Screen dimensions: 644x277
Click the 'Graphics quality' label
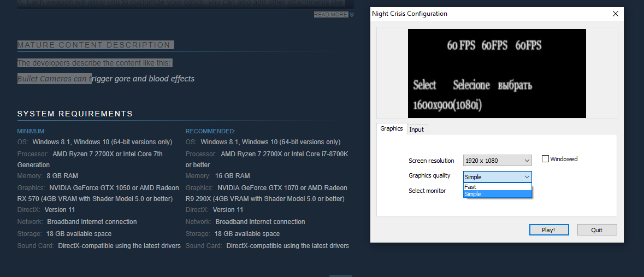pyautogui.click(x=430, y=175)
